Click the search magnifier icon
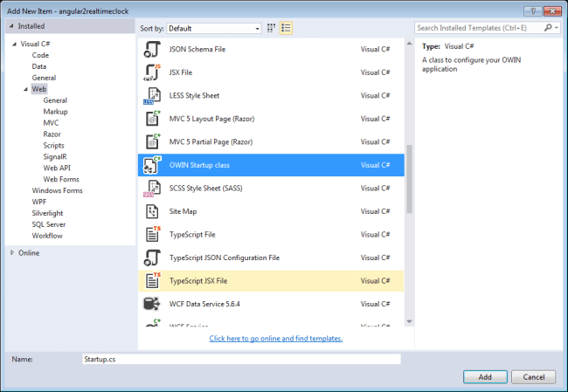This screenshot has width=568, height=392. pyautogui.click(x=548, y=28)
